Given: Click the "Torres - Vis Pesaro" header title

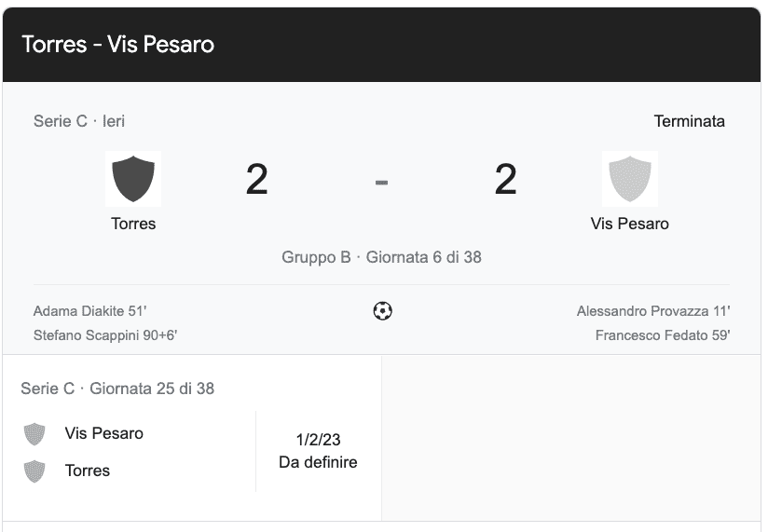Looking at the screenshot, I should 117,45.
